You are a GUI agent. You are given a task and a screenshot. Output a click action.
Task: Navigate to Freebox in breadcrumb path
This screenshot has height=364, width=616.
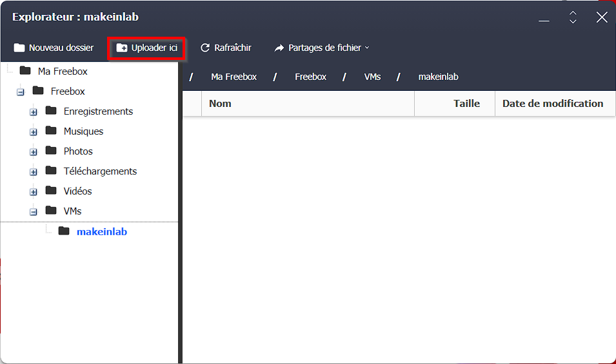(310, 77)
